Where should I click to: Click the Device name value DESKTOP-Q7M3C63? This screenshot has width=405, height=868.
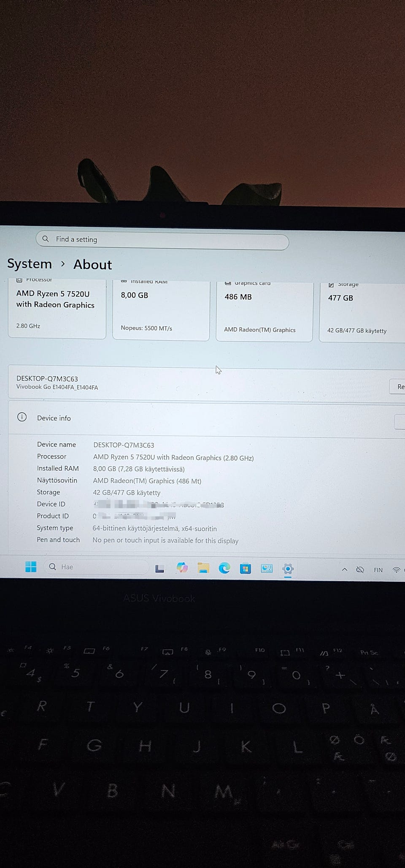click(124, 445)
